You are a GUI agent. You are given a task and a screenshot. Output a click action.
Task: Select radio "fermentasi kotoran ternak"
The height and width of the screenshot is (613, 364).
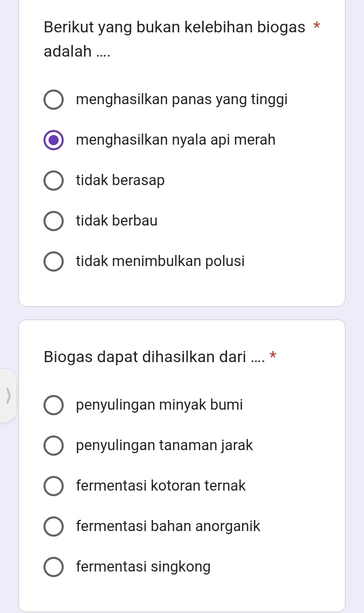point(54,487)
